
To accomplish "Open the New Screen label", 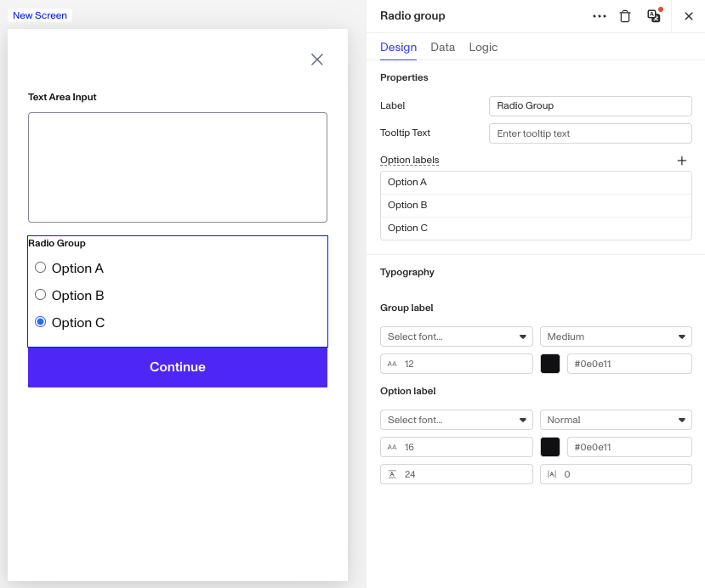I will [40, 15].
